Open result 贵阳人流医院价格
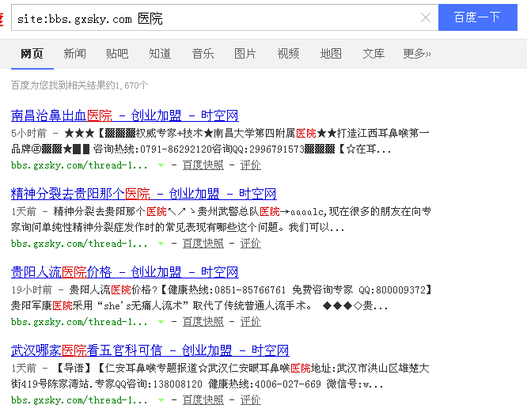This screenshot has height=420, width=527. click(125, 272)
